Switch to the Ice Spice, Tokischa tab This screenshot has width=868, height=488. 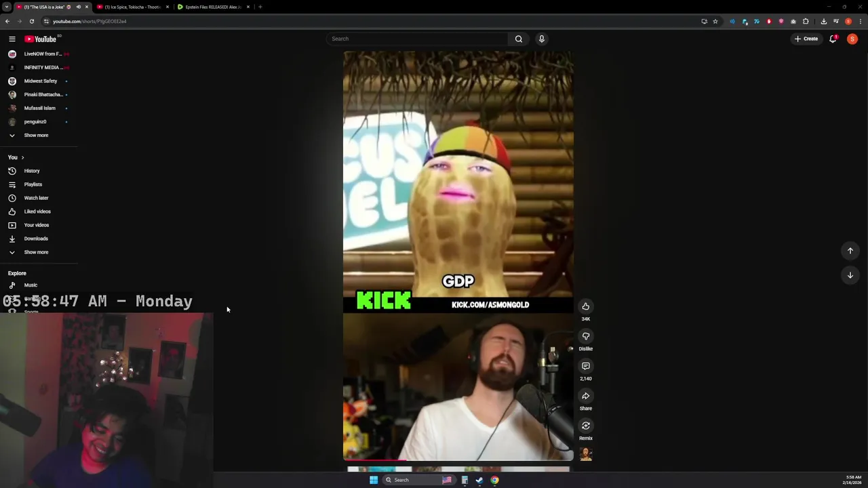[x=132, y=7]
